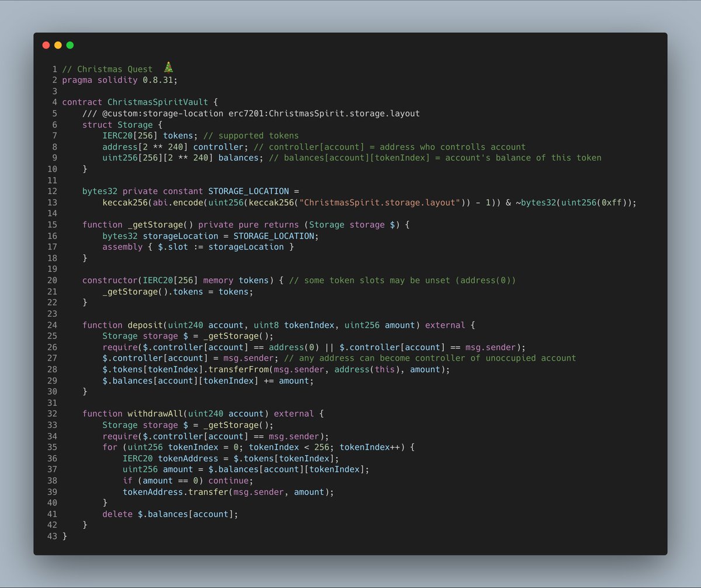Click the red close window dot
This screenshot has width=701, height=588.
pos(46,45)
